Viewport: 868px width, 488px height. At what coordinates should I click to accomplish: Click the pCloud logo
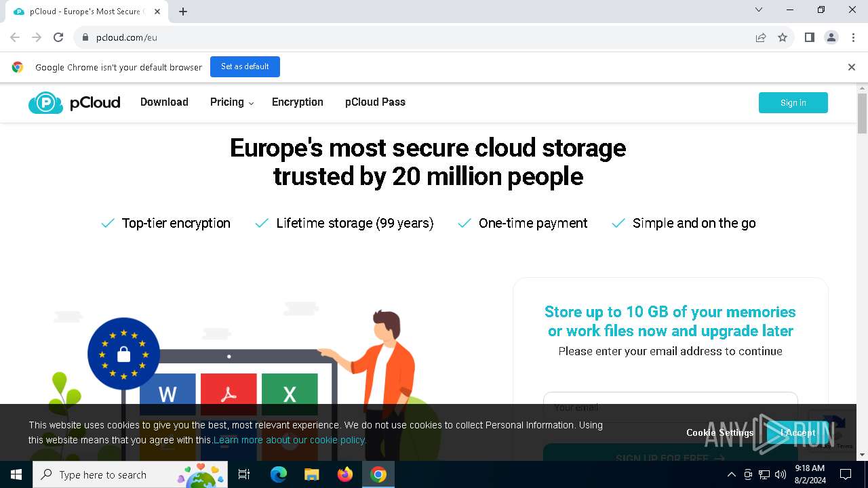click(75, 102)
